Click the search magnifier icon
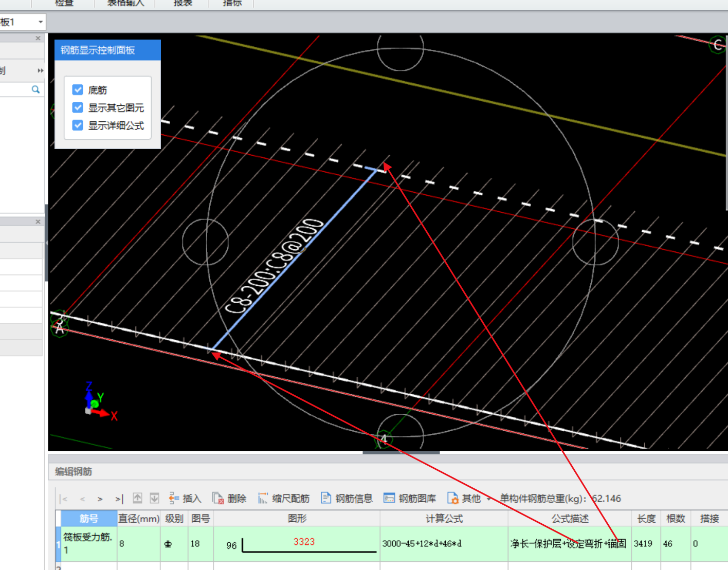This screenshot has width=728, height=570. click(x=35, y=89)
